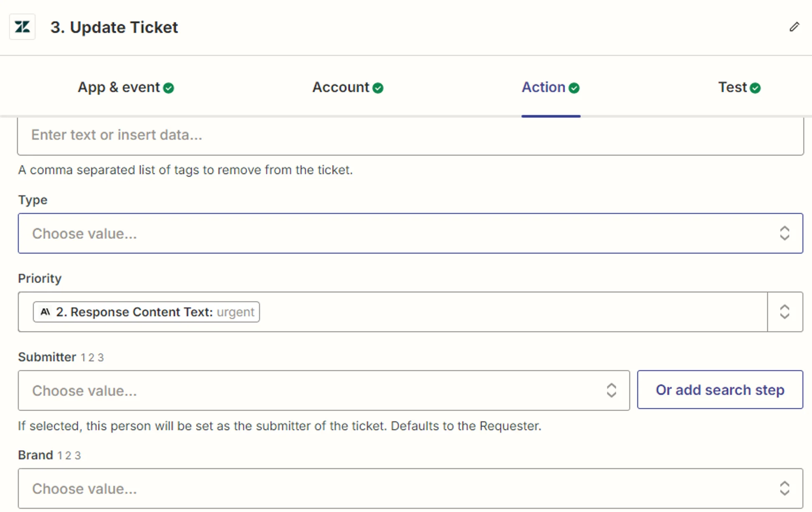Image resolution: width=812 pixels, height=512 pixels.
Task: Expand Priority dropdown arrows
Action: click(x=784, y=312)
